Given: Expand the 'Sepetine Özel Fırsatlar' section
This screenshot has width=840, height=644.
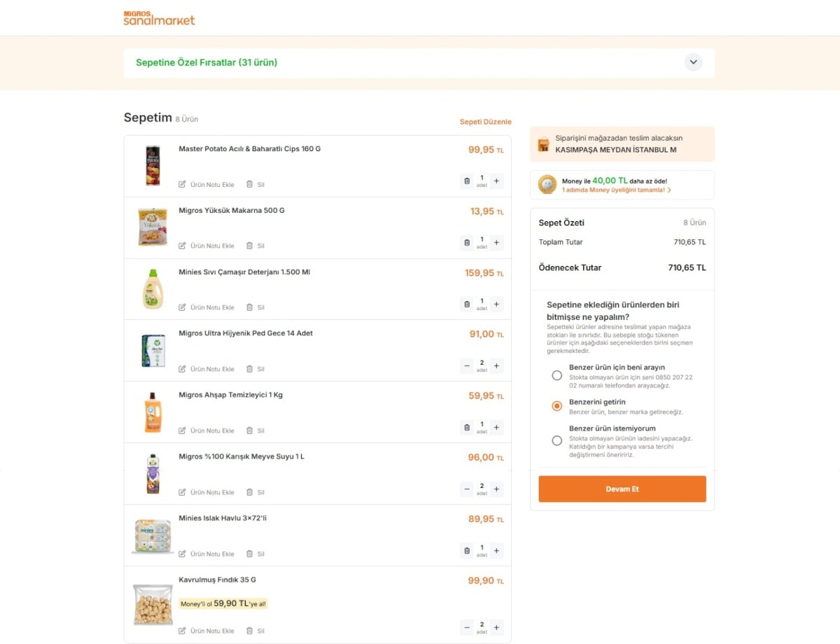Looking at the screenshot, I should [693, 62].
